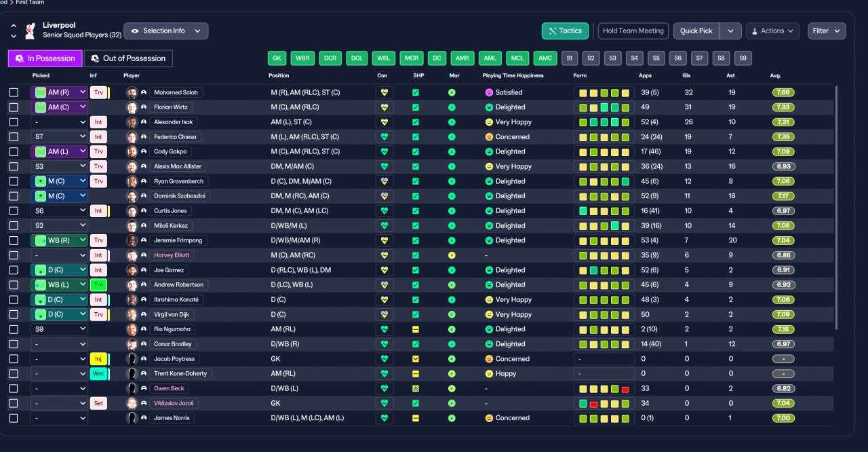Open Liverpool club crest icon
Image resolution: width=868 pixels, height=452 pixels.
pos(30,31)
